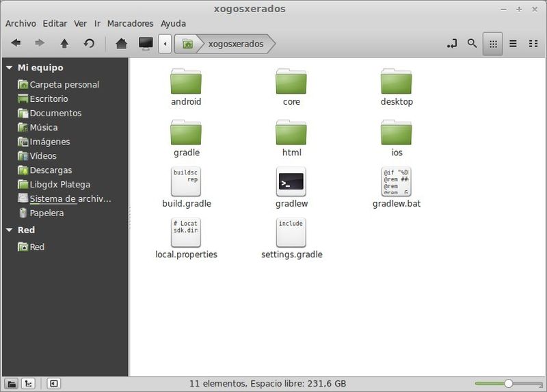547x392 pixels.
Task: Open the home folder via house icon
Action: coord(121,44)
